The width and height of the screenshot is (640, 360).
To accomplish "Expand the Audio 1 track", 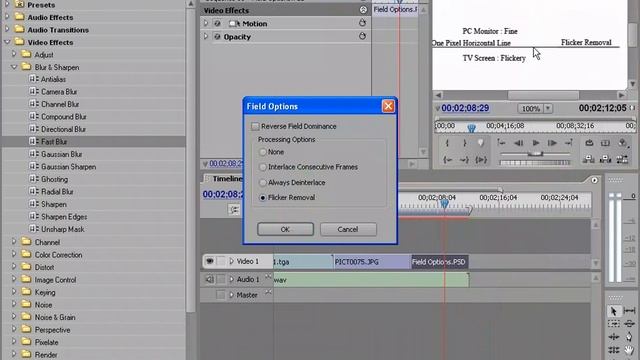I will [231, 280].
